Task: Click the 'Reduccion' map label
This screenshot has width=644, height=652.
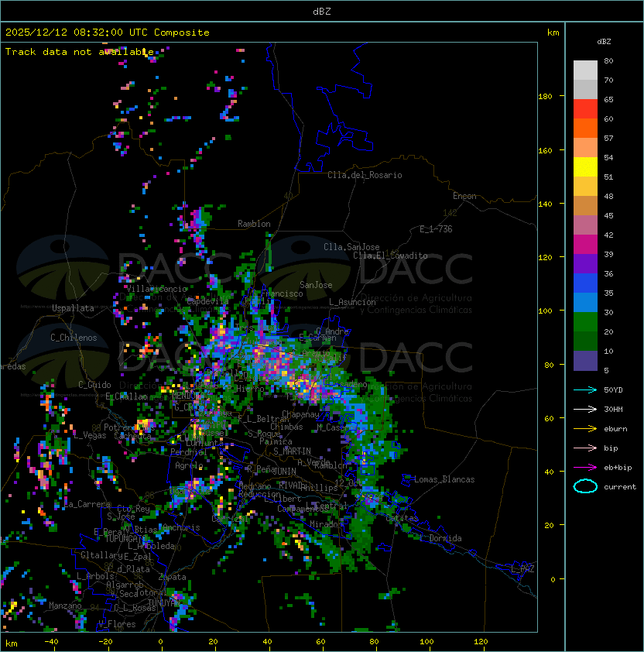Action: click(x=259, y=494)
